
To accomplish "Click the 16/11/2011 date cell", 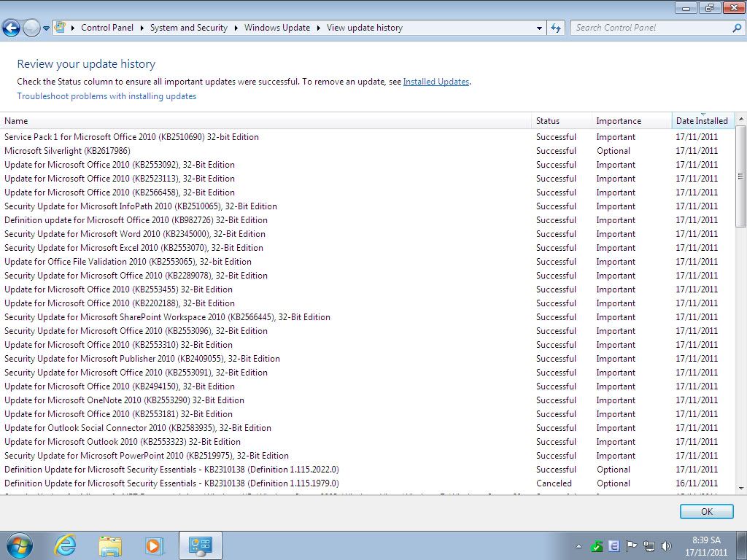I will (x=697, y=483).
